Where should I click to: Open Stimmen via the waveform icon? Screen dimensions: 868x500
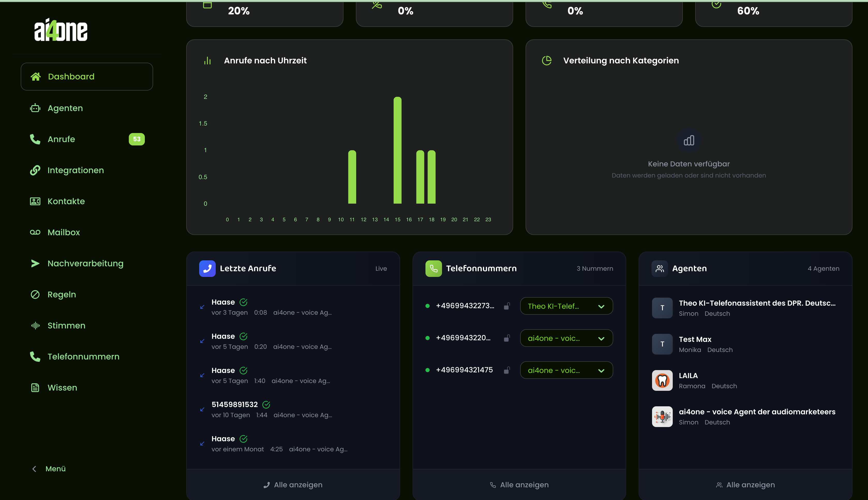35,325
